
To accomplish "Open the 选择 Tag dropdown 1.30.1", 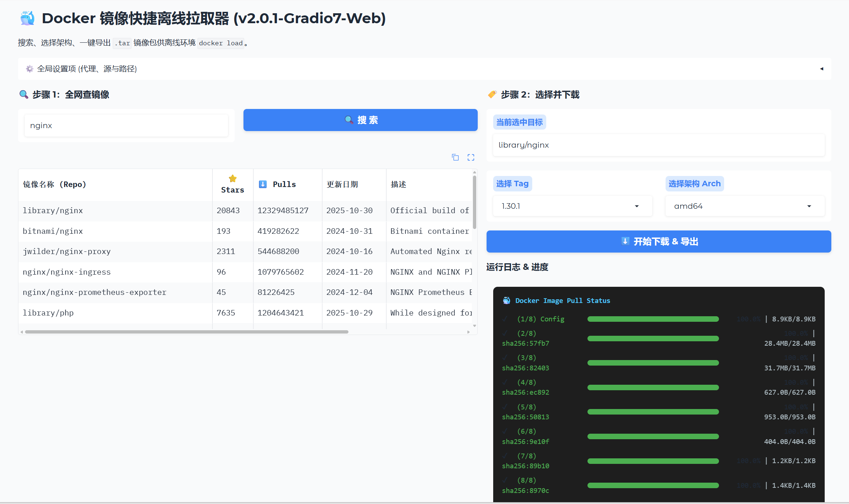I will coord(572,206).
